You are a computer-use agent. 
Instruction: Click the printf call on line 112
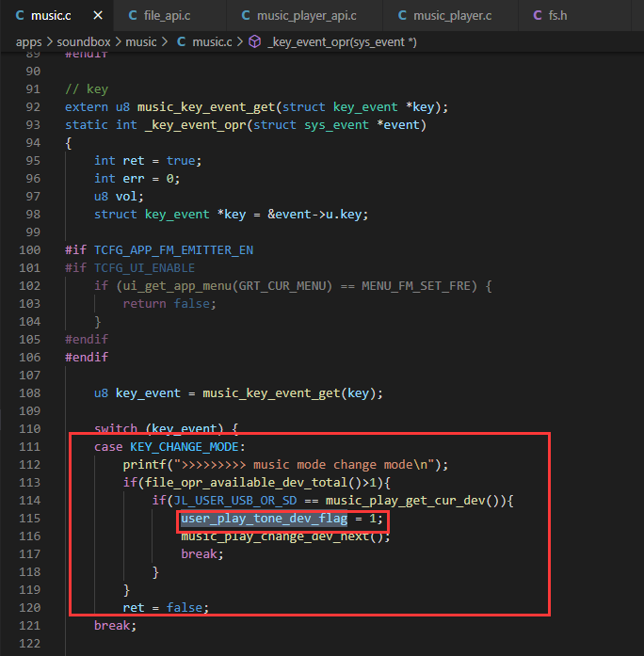click(285, 465)
